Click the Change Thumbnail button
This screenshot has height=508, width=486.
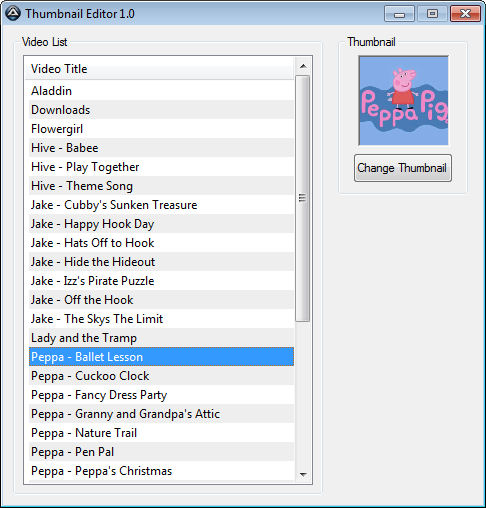coord(403,168)
